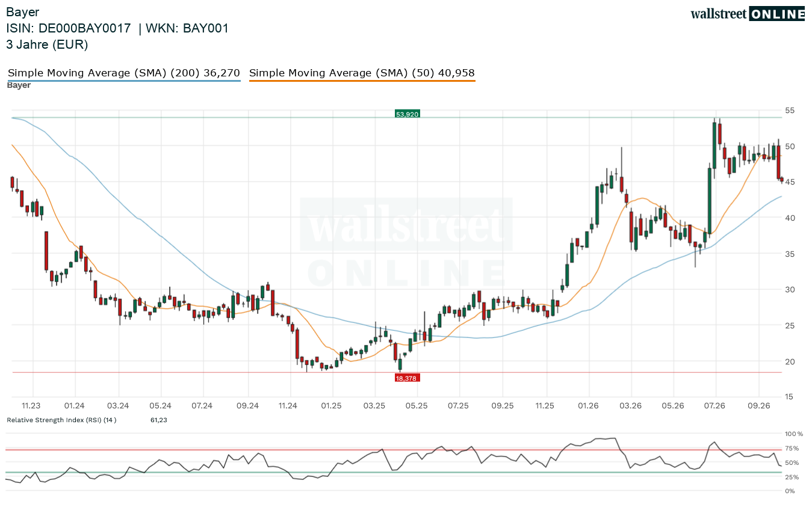Click the 15 price axis label

790,396
